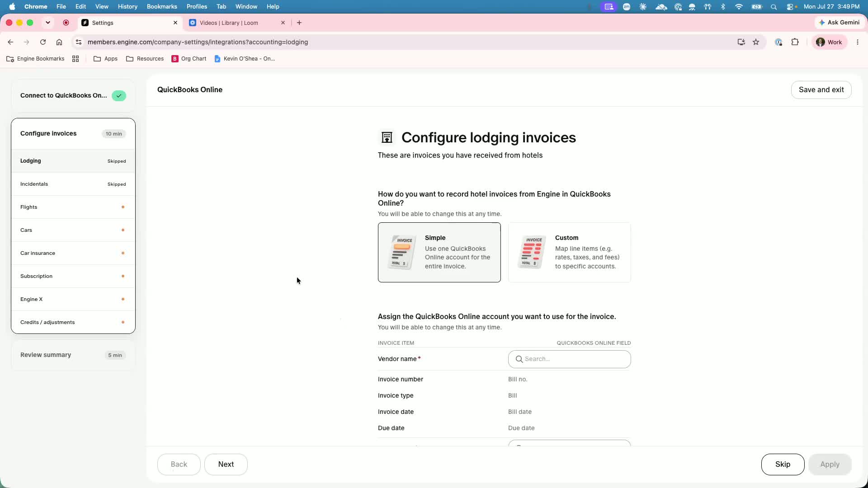Open Chrome three-dot menu
868x488 pixels.
coord(858,42)
